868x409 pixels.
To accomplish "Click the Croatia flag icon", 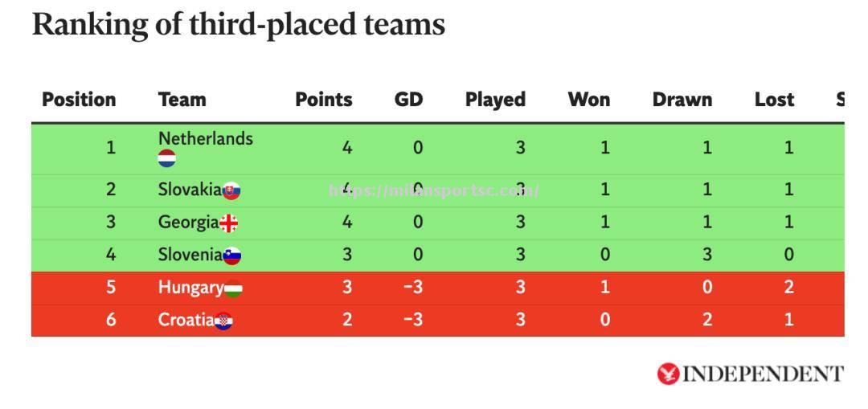I will click(x=223, y=321).
